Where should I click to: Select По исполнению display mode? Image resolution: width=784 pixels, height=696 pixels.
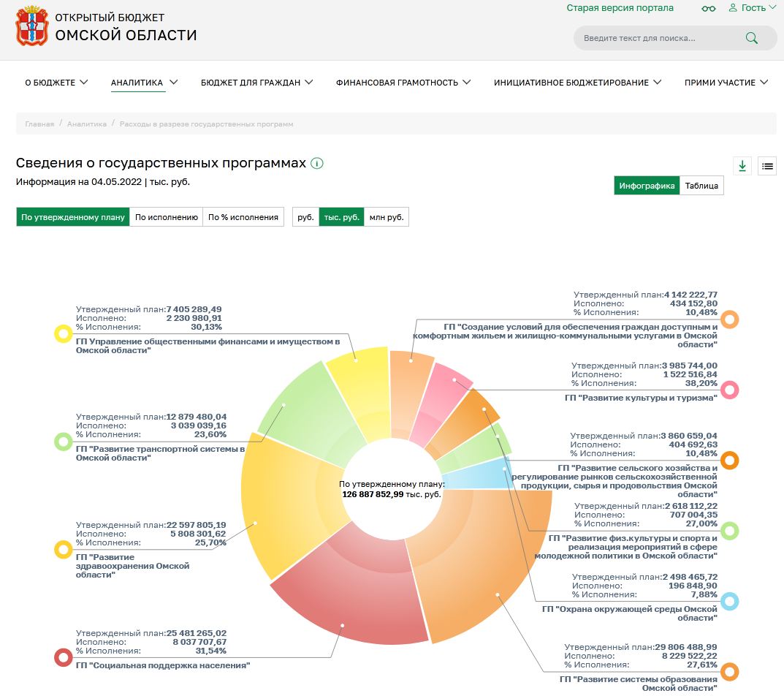(167, 217)
